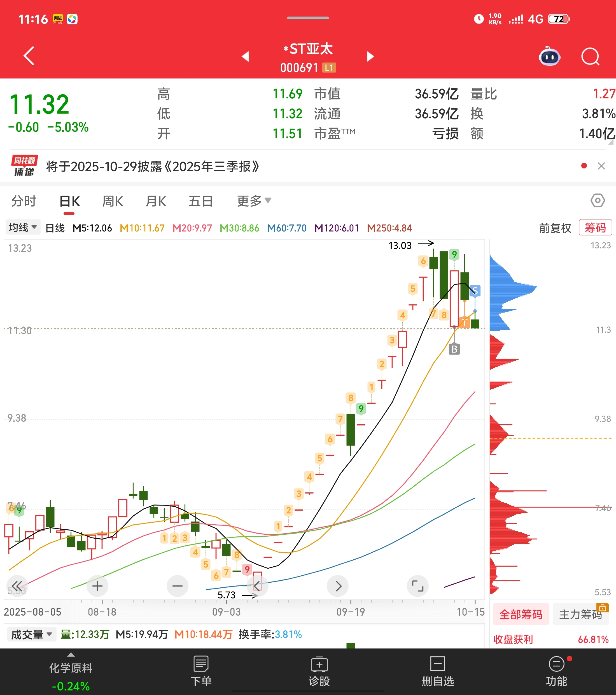This screenshot has height=695, width=616.
Task: Zoom in chart with plus button
Action: click(97, 586)
